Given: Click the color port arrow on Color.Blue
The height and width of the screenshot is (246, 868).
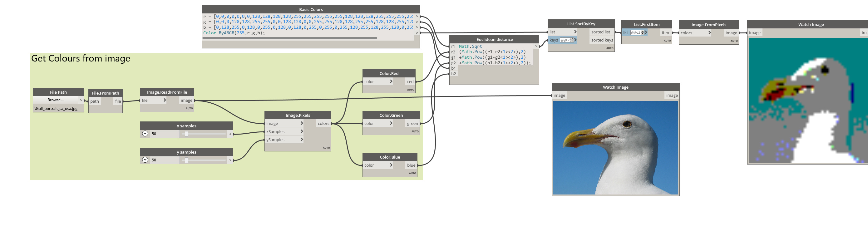Looking at the screenshot, I should click(x=391, y=165).
